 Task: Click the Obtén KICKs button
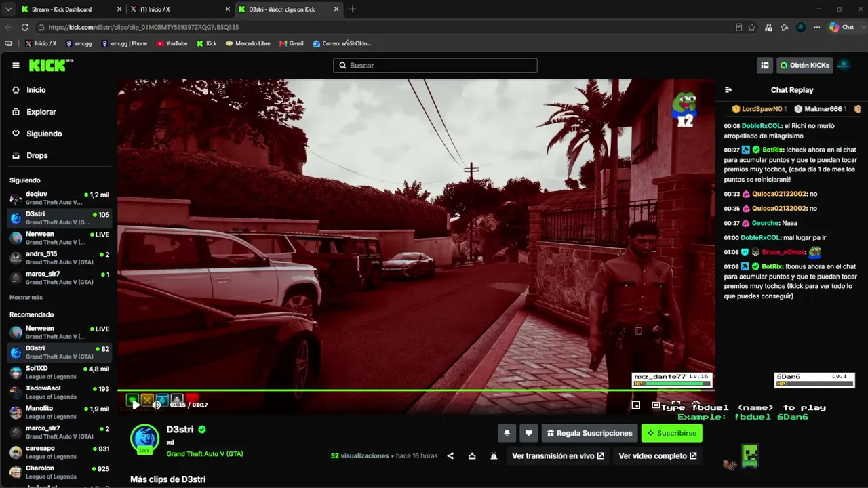[x=805, y=65]
